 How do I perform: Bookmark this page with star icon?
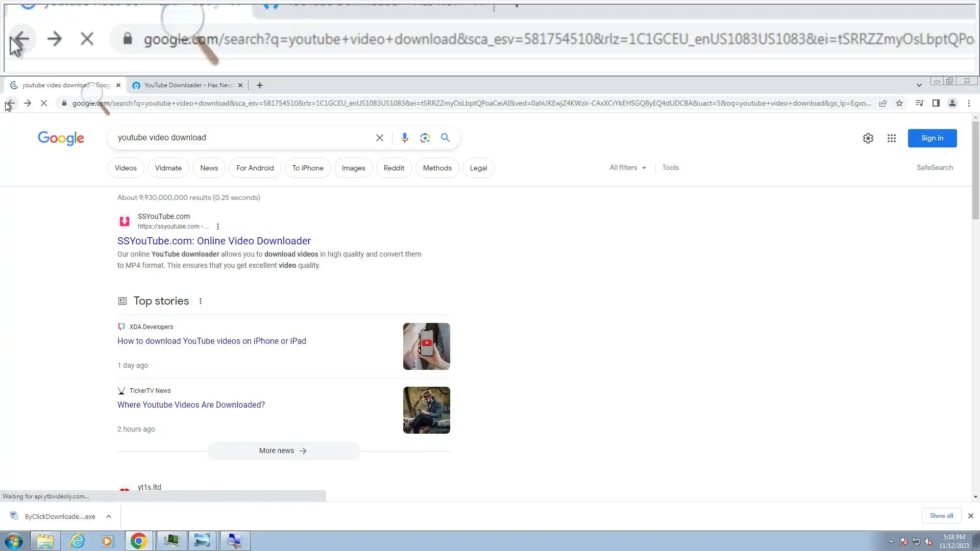[x=899, y=103]
